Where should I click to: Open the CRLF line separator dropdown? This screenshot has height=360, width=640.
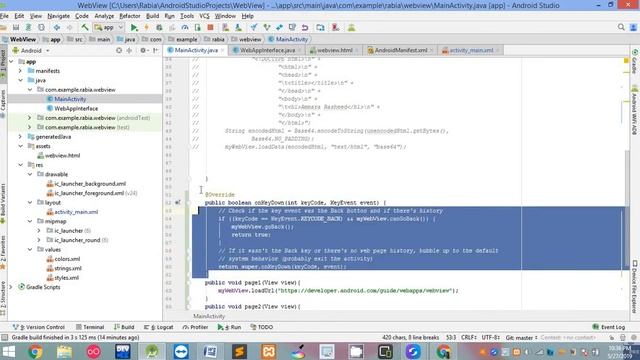(469, 338)
